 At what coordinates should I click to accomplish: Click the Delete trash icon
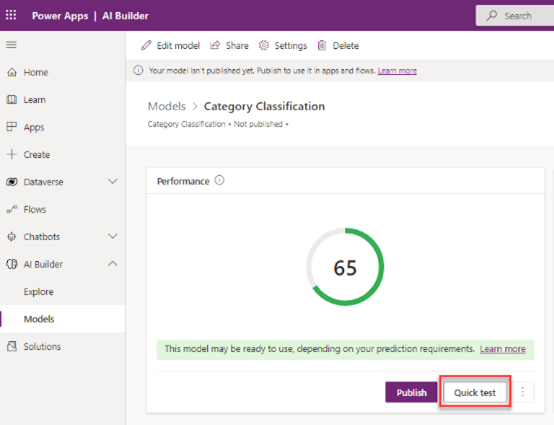coord(322,46)
